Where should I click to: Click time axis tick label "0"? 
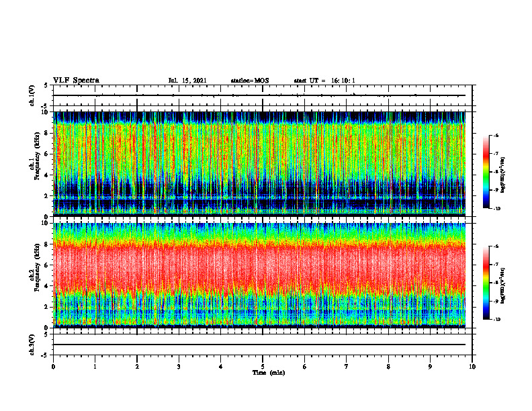coord(53,367)
